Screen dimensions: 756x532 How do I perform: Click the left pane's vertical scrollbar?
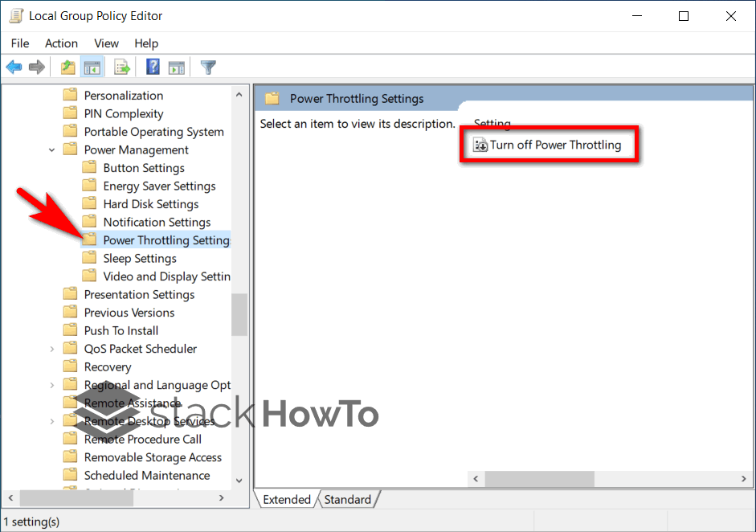click(239, 315)
